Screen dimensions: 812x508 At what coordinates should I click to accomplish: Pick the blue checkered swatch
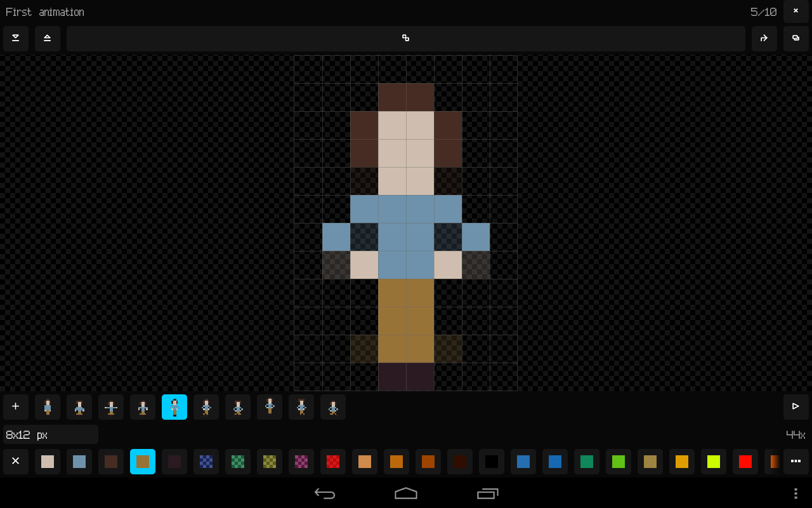point(206,462)
